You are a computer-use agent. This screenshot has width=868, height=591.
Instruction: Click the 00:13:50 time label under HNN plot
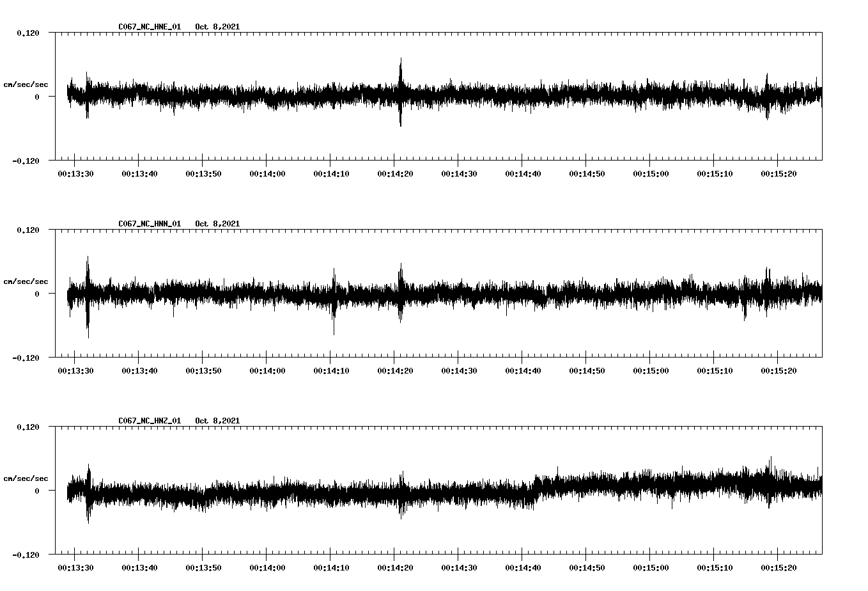click(x=203, y=371)
